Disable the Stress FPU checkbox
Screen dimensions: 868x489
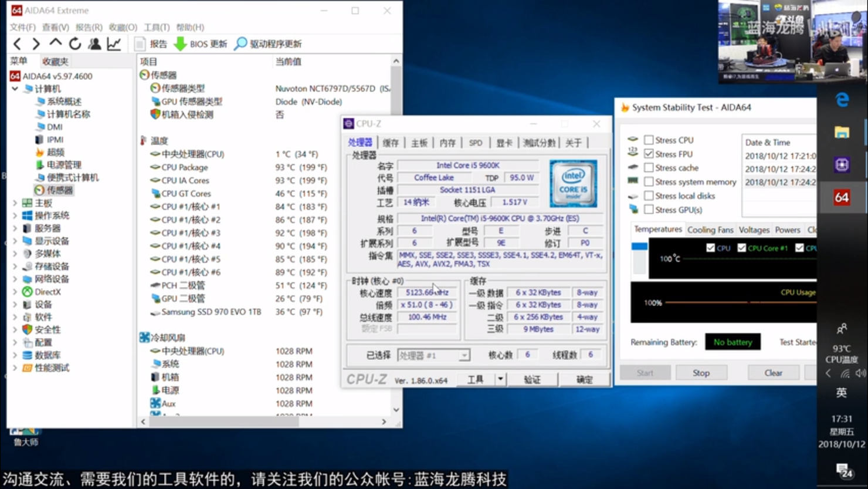(649, 154)
